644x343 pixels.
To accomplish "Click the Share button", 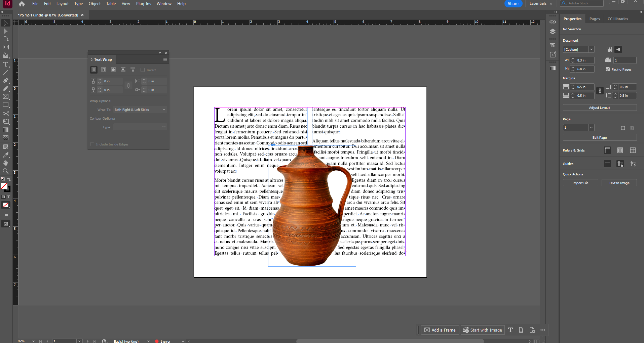I will (x=513, y=3).
